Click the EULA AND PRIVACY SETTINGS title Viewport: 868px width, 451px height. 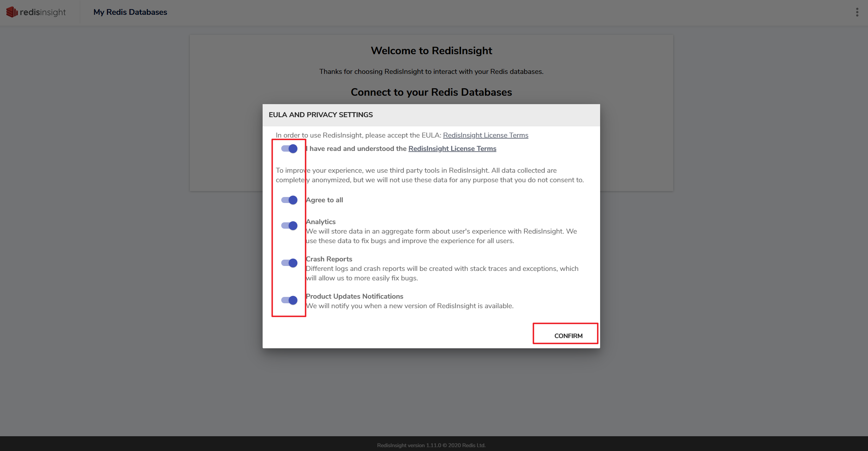[321, 115]
